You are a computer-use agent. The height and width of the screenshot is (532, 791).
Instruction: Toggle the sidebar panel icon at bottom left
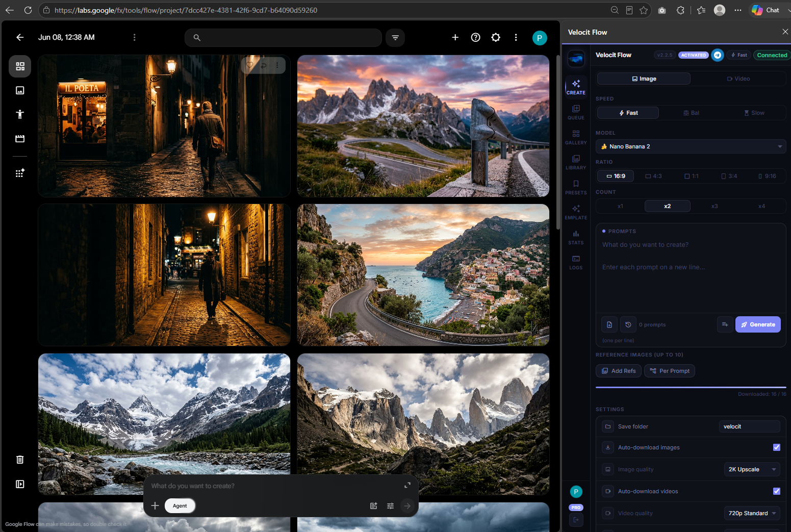20,484
